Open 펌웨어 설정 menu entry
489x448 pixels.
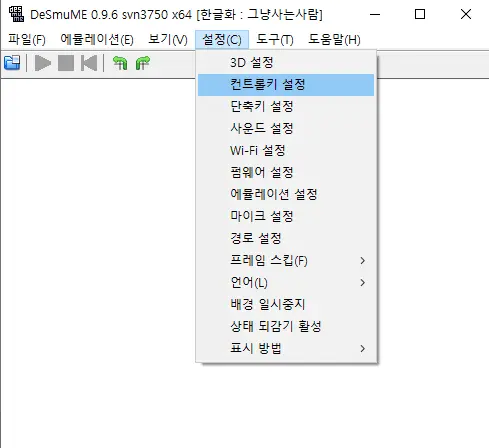[286, 173]
